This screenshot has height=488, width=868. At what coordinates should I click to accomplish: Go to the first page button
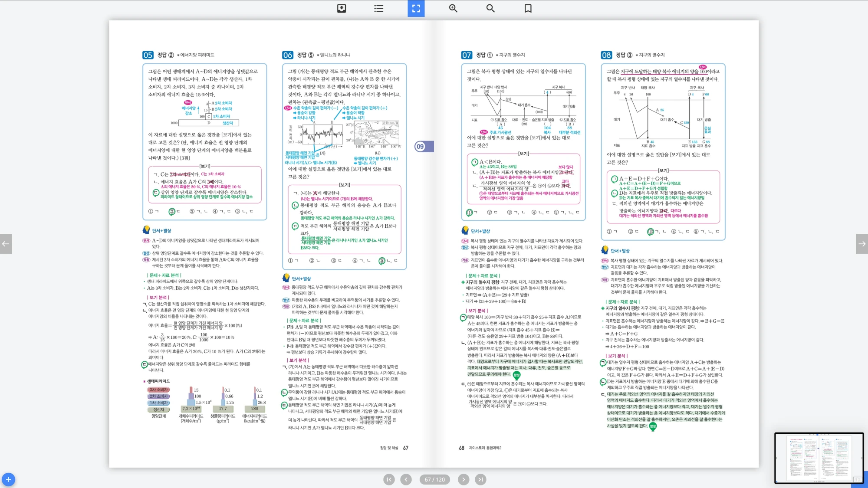click(389, 479)
